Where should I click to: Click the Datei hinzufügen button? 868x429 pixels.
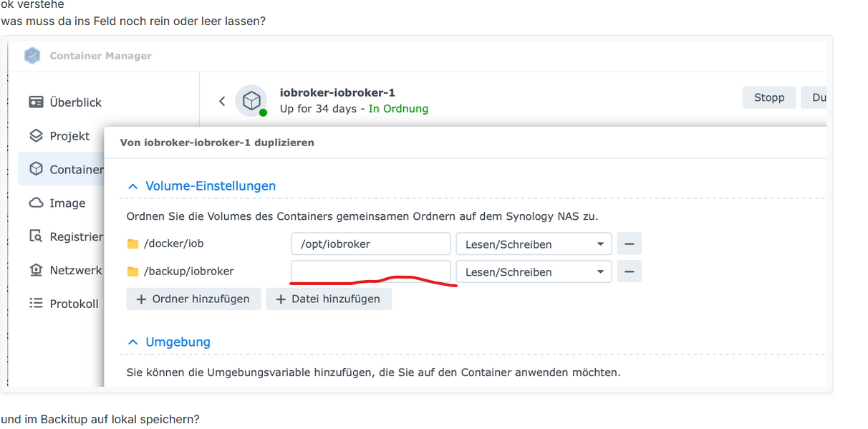329,299
